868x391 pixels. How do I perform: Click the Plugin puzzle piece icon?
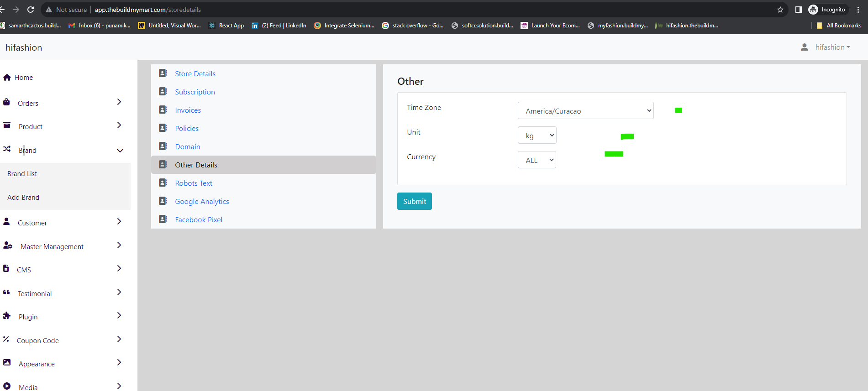tap(7, 315)
